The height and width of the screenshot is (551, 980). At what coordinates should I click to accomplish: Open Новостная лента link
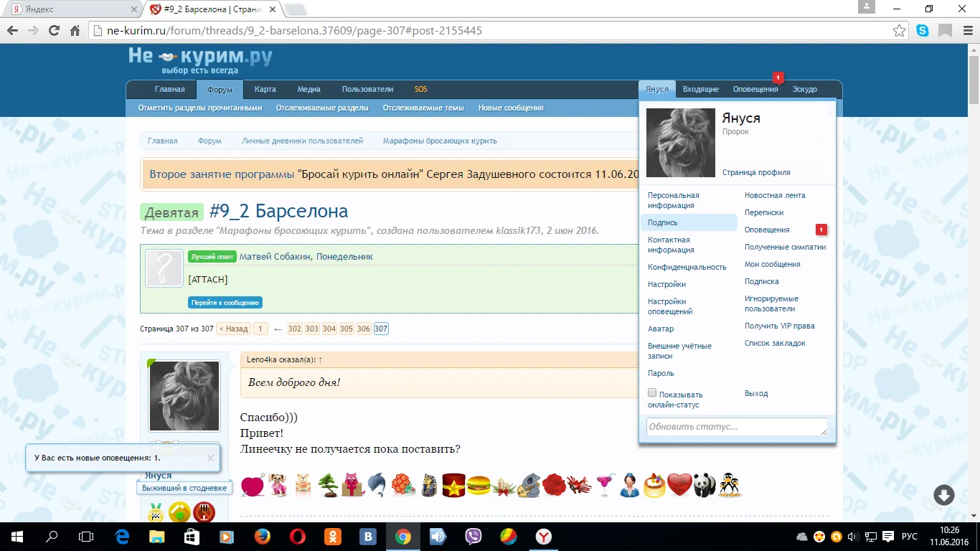click(x=775, y=195)
